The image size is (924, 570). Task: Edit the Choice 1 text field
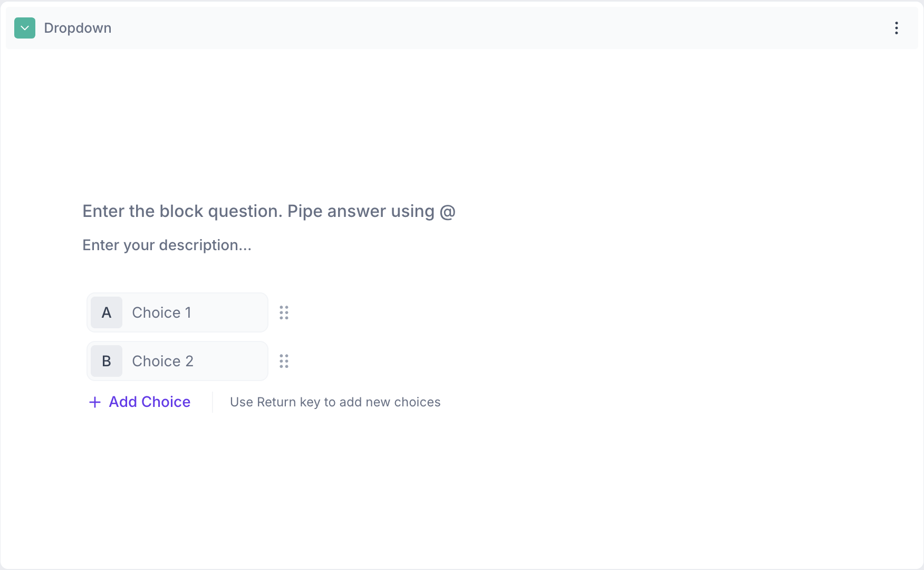[195, 312]
